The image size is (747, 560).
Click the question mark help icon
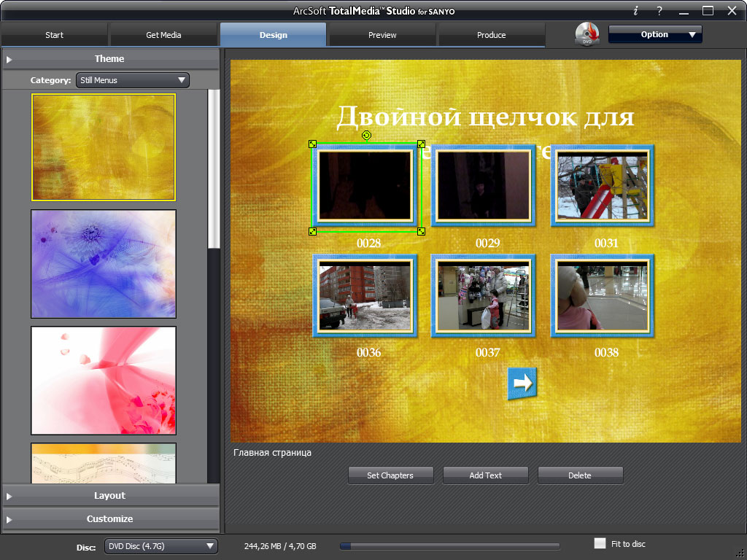pyautogui.click(x=659, y=10)
